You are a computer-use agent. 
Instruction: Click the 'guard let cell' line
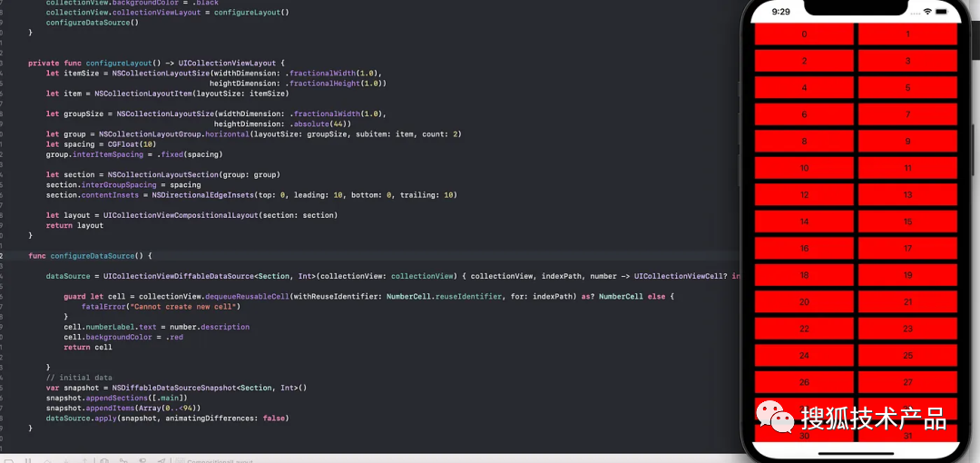point(368,297)
